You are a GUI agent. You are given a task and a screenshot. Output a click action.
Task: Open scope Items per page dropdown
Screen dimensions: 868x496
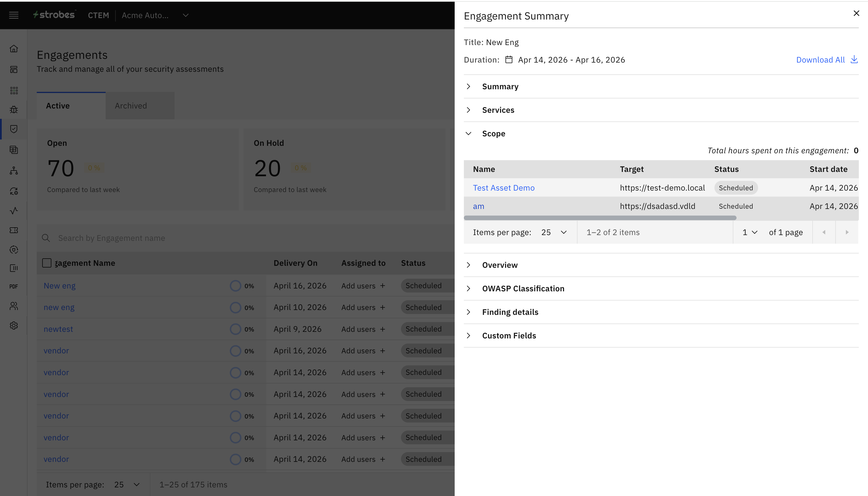[x=554, y=232]
